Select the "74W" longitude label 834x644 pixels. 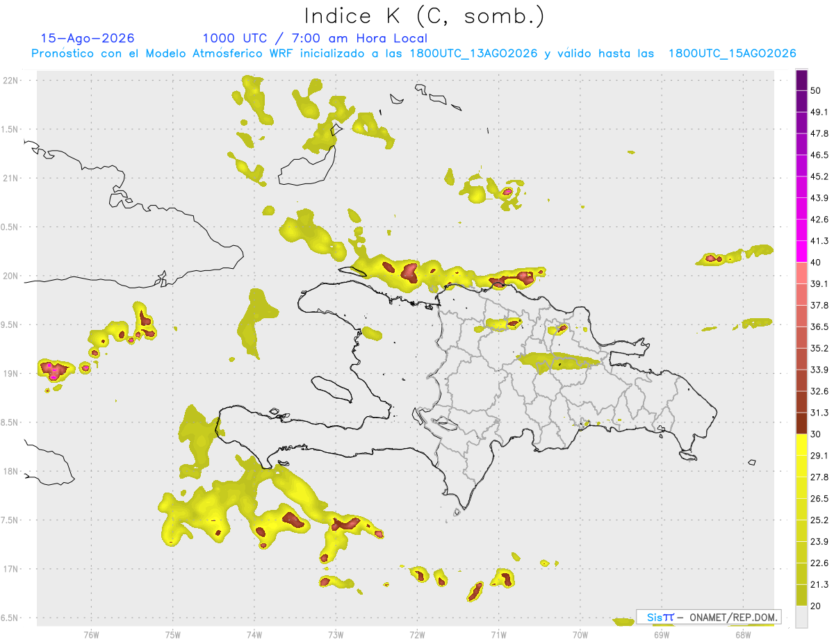click(x=254, y=635)
